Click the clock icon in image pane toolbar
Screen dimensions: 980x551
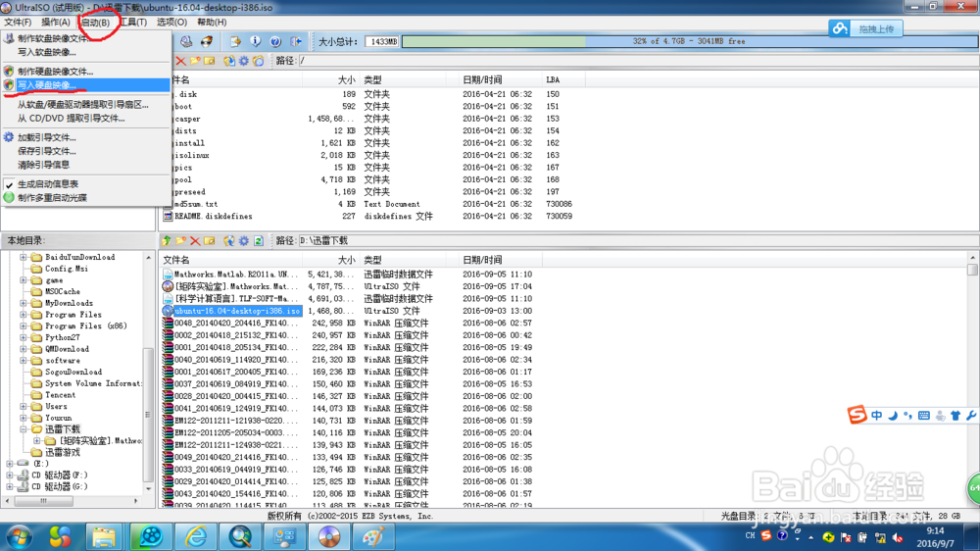258,61
